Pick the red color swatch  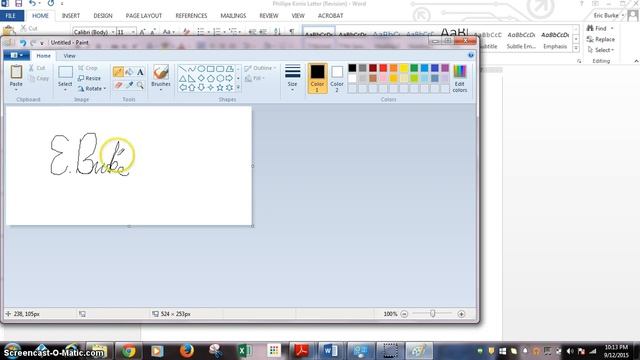click(x=383, y=68)
